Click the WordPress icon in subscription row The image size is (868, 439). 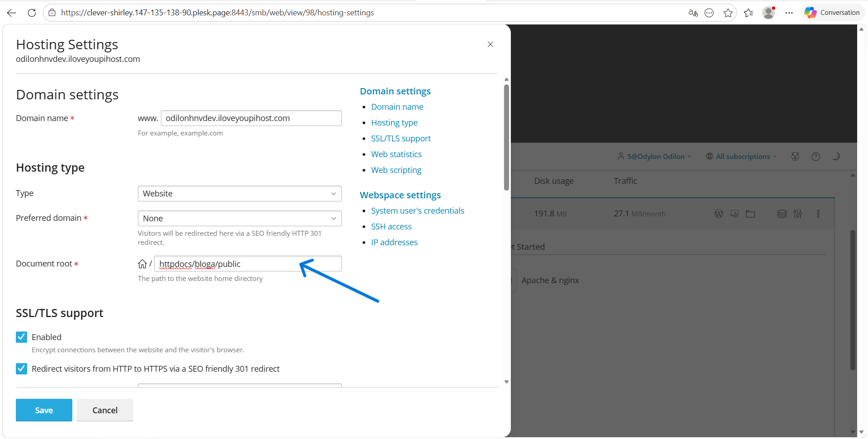[718, 214]
